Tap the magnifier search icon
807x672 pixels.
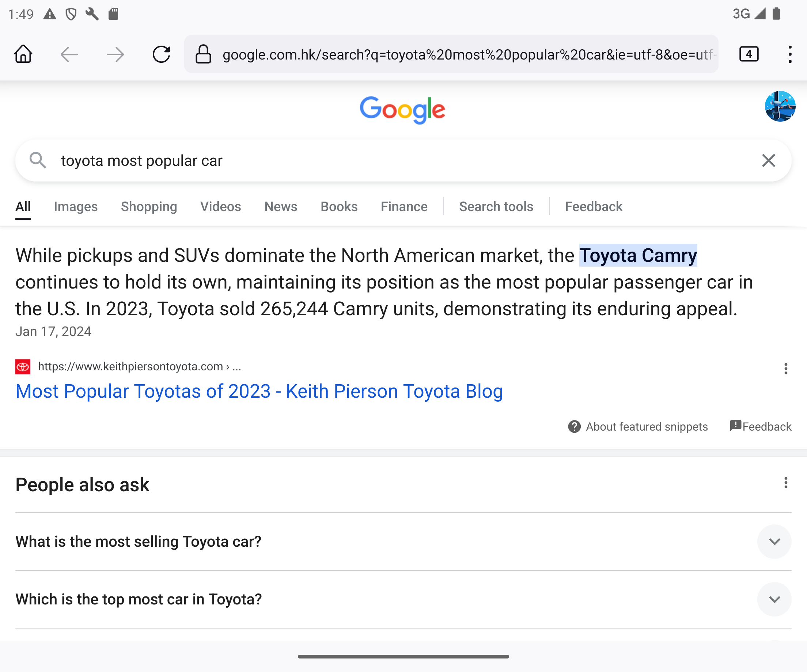pyautogui.click(x=38, y=160)
